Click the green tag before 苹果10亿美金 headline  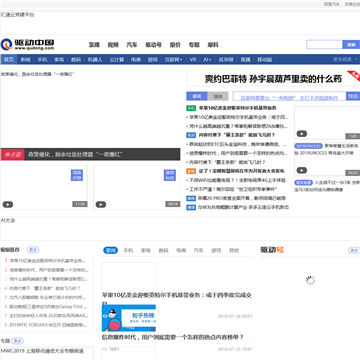191,108
